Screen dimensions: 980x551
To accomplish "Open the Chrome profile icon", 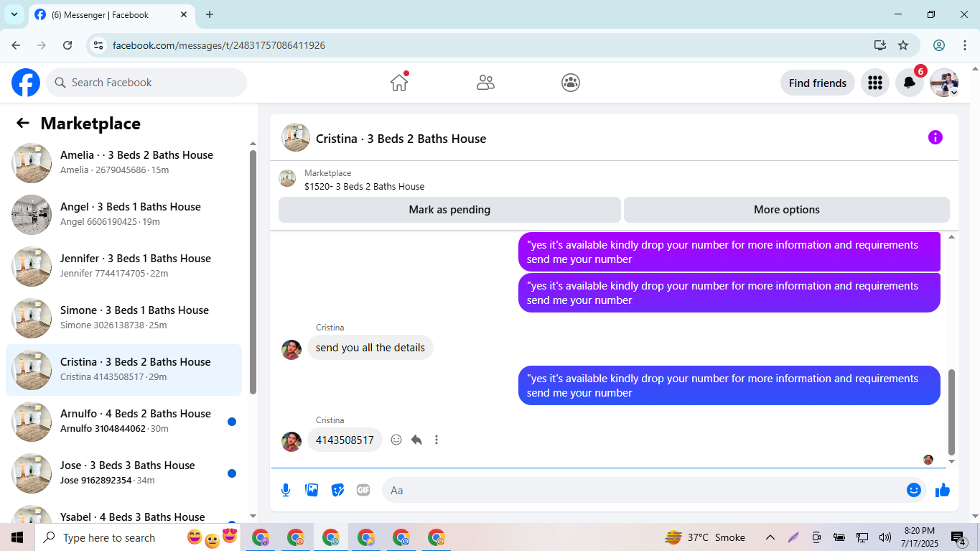I will 939,45.
